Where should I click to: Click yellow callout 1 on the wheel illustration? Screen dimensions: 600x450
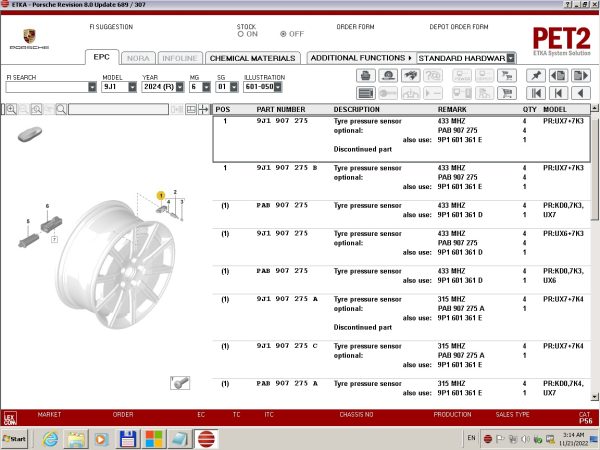click(161, 196)
